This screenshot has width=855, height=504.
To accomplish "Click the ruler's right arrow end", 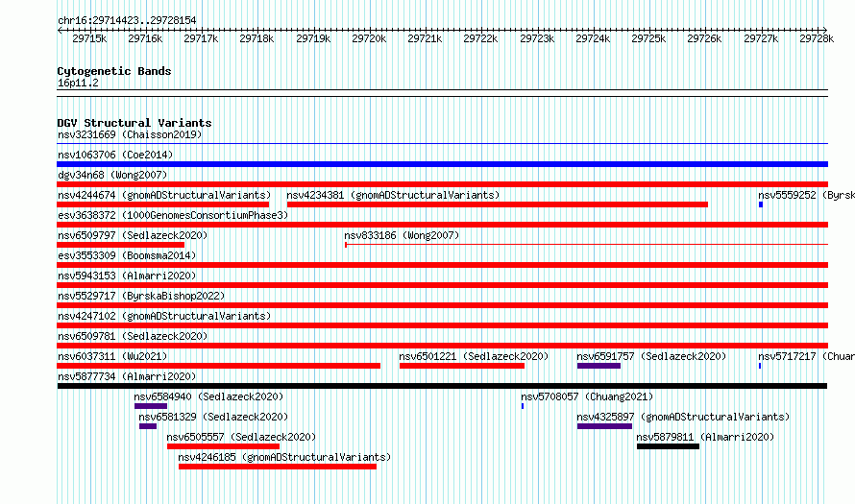I will [x=825, y=30].
